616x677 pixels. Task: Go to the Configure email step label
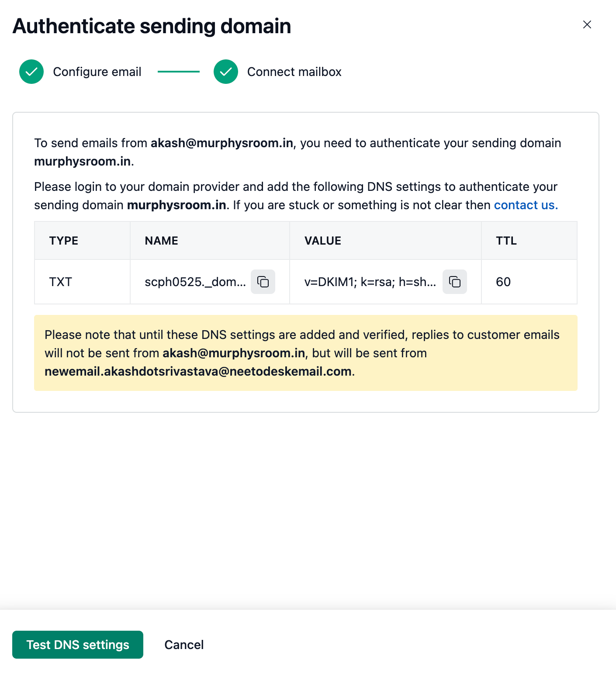click(x=97, y=72)
